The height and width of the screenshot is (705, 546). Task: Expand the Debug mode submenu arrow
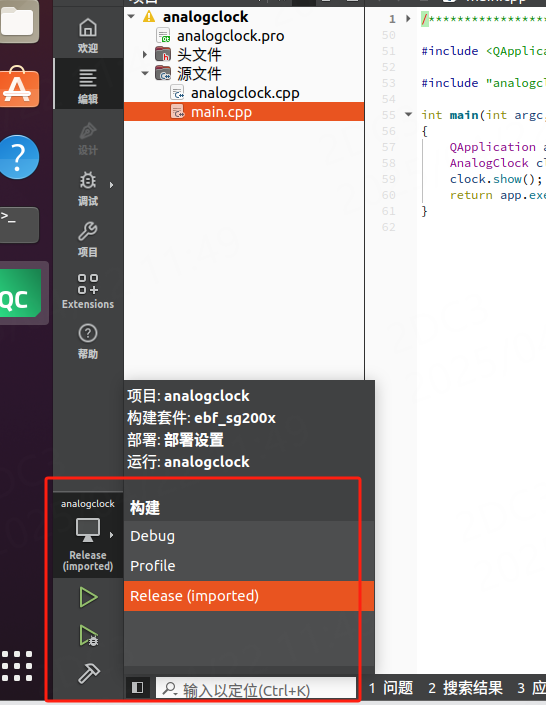point(111,185)
